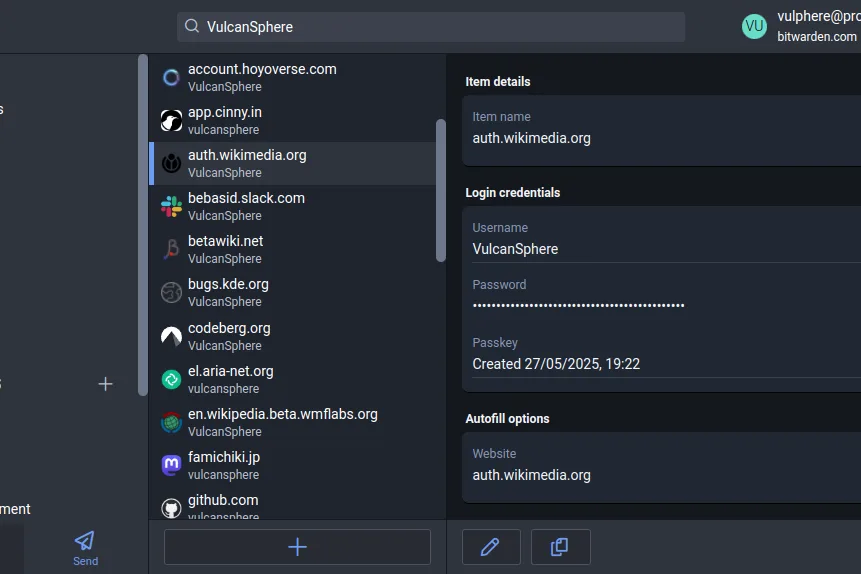Select the codeberg.org entry
The image size is (861, 574).
294,336
